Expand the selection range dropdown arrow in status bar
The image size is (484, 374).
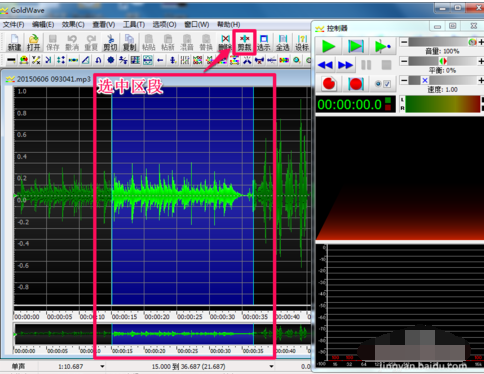pyautogui.click(x=271, y=366)
